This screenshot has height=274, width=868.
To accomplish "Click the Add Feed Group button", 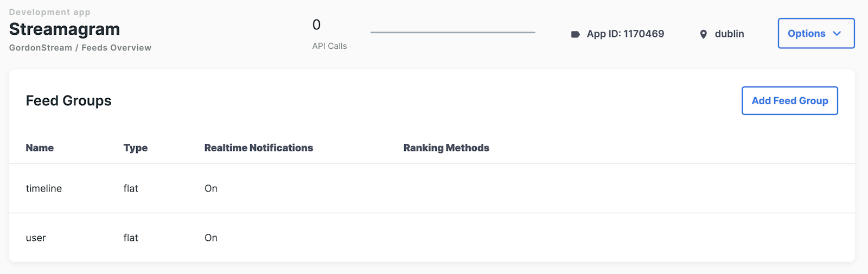I will point(789,101).
